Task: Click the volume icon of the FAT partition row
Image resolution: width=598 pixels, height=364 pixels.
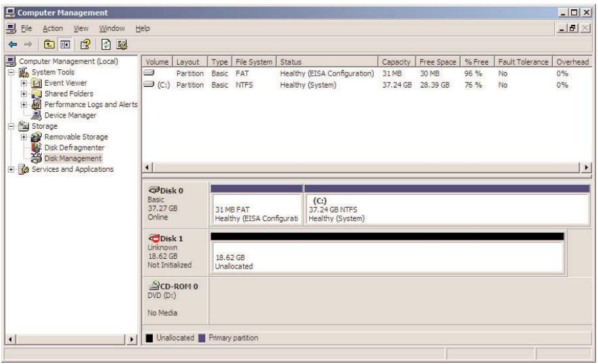Action: (x=149, y=73)
